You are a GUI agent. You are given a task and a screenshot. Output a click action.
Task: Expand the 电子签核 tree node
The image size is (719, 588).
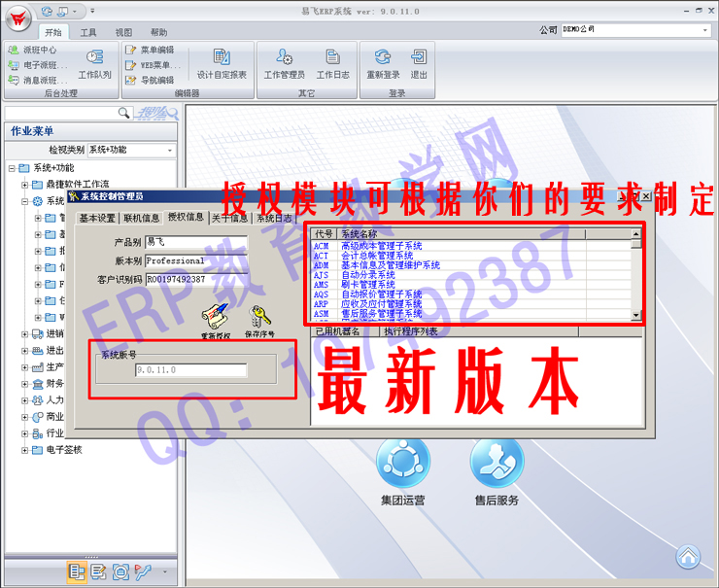pos(24,450)
